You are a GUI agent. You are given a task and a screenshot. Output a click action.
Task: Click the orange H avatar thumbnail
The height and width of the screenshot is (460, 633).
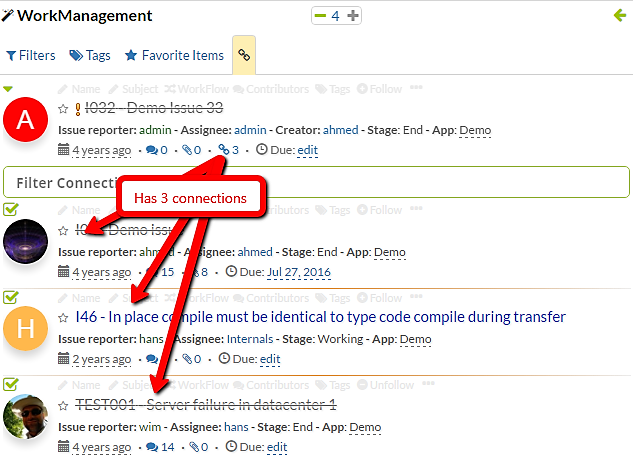(x=27, y=328)
